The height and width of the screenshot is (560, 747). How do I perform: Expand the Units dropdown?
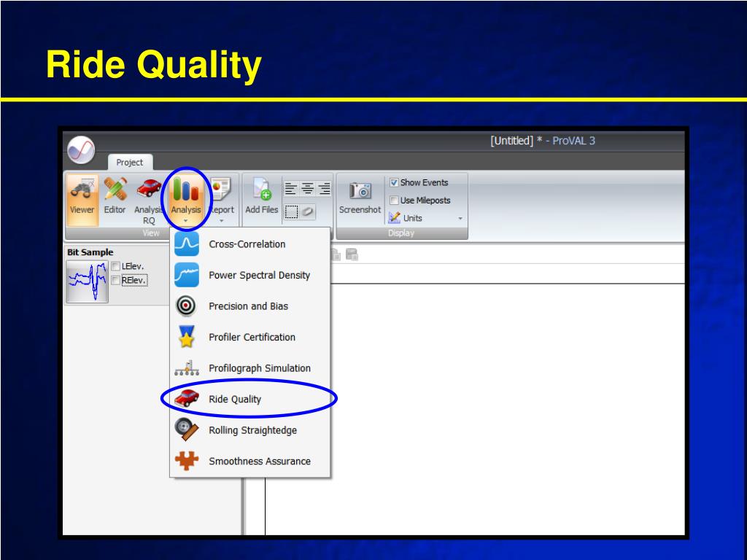426,218
